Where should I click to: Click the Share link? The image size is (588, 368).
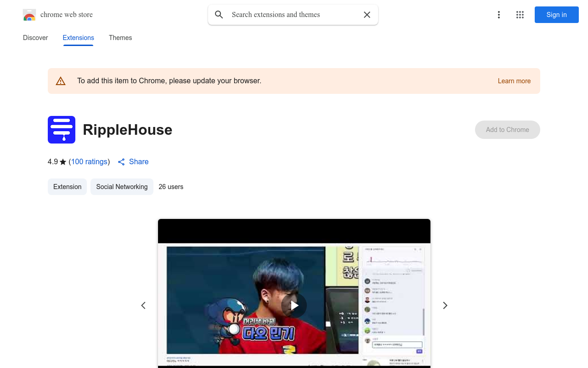(x=133, y=162)
